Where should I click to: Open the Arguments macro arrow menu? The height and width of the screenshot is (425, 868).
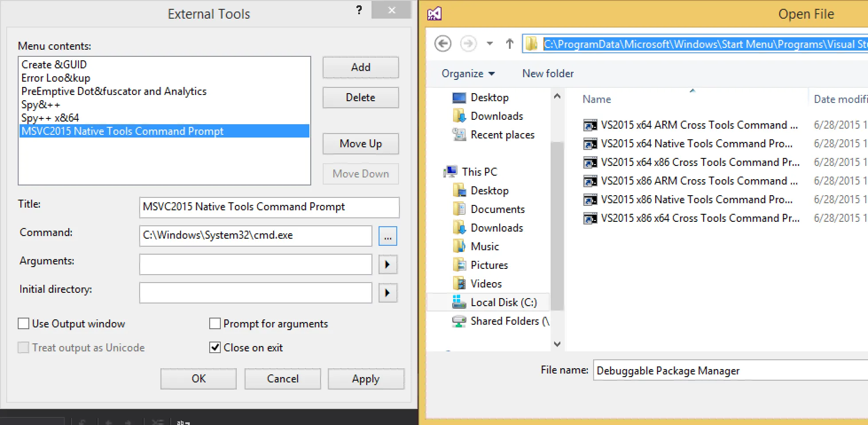[388, 264]
